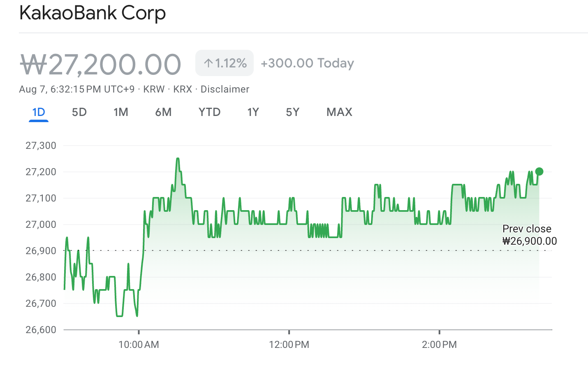Click the +300.00 Today change text
This screenshot has width=588, height=366.
point(306,63)
